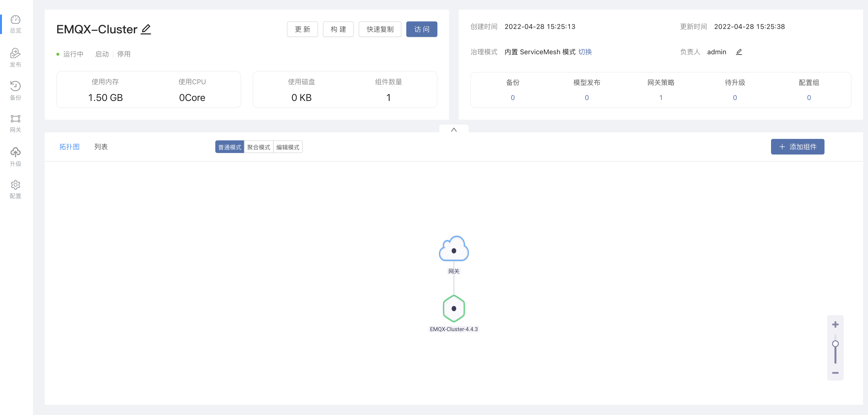
Task: Edit the 负责人 admin owner pencil icon
Action: pos(739,52)
